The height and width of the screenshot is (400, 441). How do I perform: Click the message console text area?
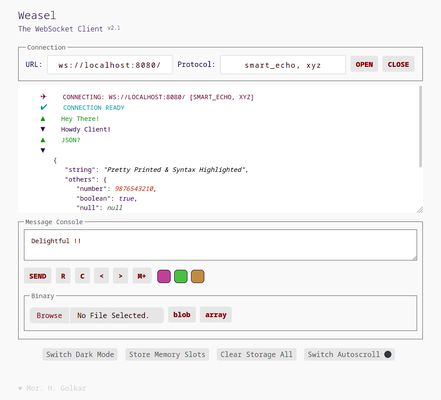220,245
